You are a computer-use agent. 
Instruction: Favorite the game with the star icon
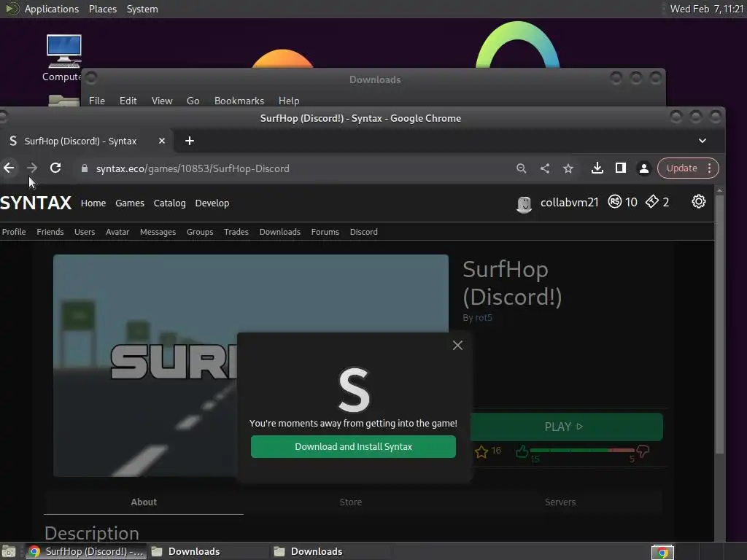(x=481, y=451)
